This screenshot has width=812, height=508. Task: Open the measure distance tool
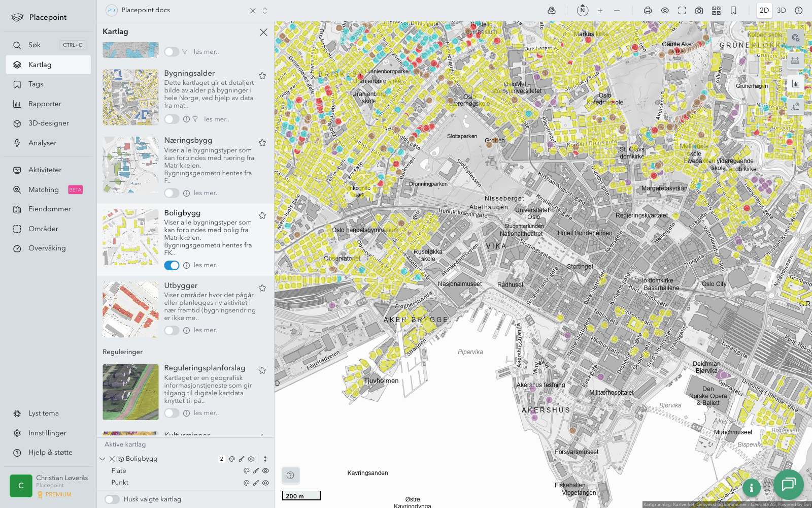point(795,60)
